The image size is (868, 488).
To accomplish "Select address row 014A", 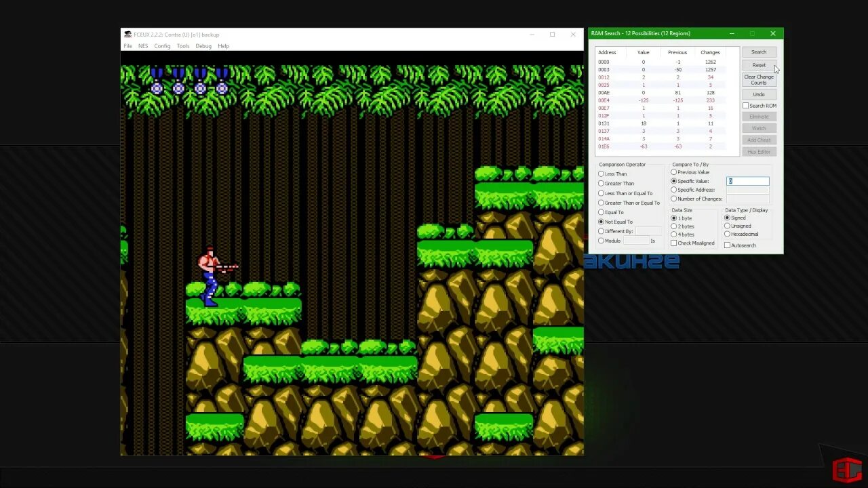I will (661, 139).
